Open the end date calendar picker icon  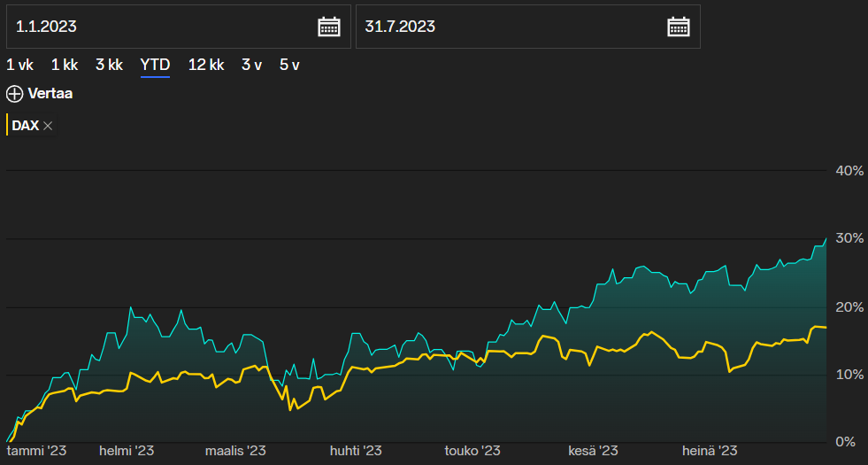678,27
